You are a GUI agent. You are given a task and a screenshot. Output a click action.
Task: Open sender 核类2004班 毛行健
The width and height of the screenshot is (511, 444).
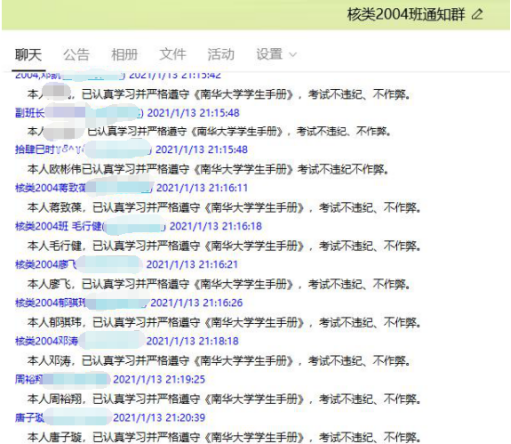[x=59, y=226]
